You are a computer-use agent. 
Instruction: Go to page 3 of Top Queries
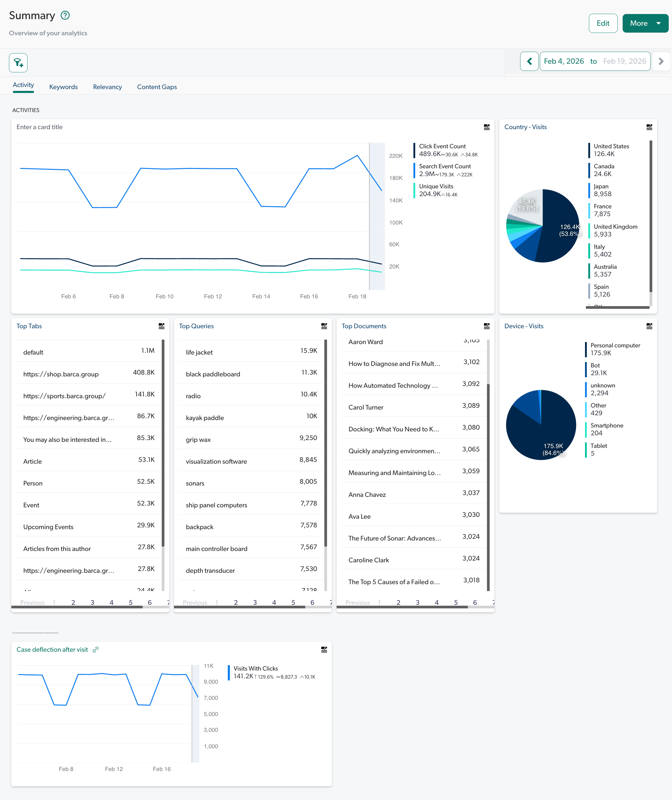tap(254, 602)
